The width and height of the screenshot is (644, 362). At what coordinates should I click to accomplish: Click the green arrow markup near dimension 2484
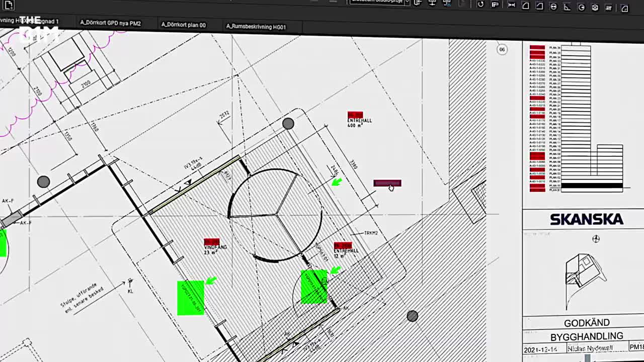coord(337,182)
